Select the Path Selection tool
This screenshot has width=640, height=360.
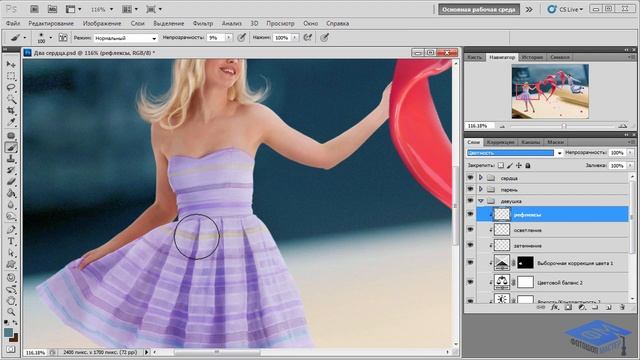click(x=11, y=253)
